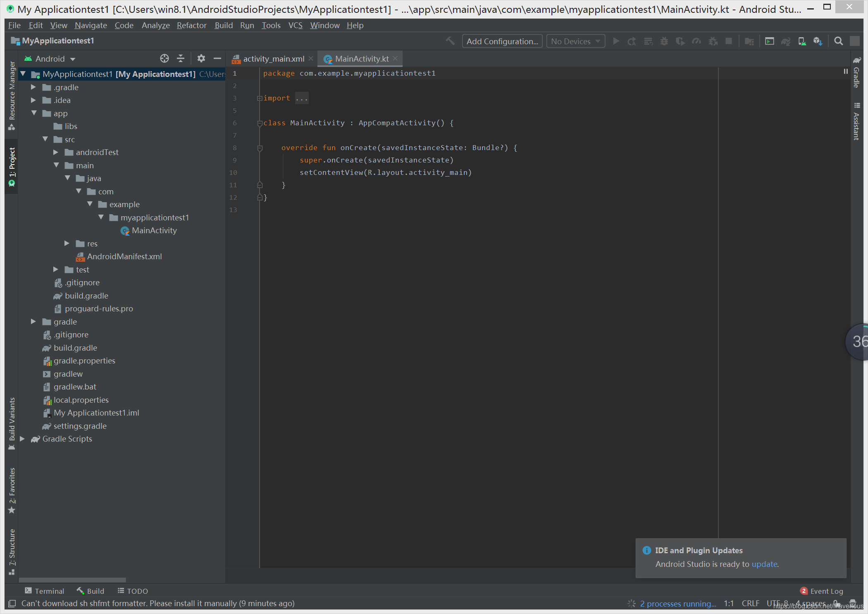Viewport: 868px width, 614px height.
Task: Open the No Devices dropdown
Action: pyautogui.click(x=575, y=41)
